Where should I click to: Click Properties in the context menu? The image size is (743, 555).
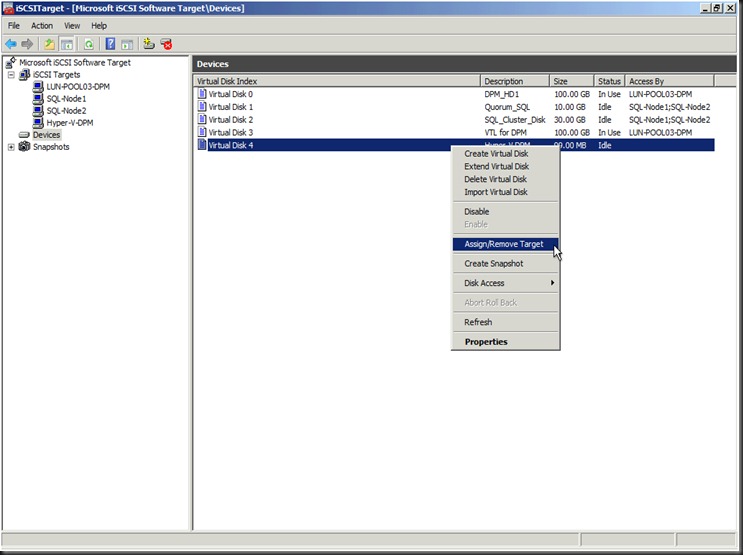(486, 342)
